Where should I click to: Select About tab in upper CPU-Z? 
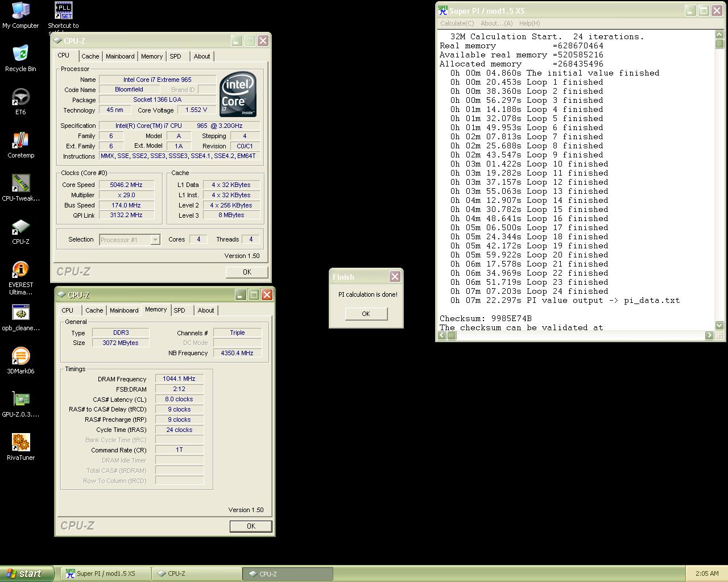202,56
